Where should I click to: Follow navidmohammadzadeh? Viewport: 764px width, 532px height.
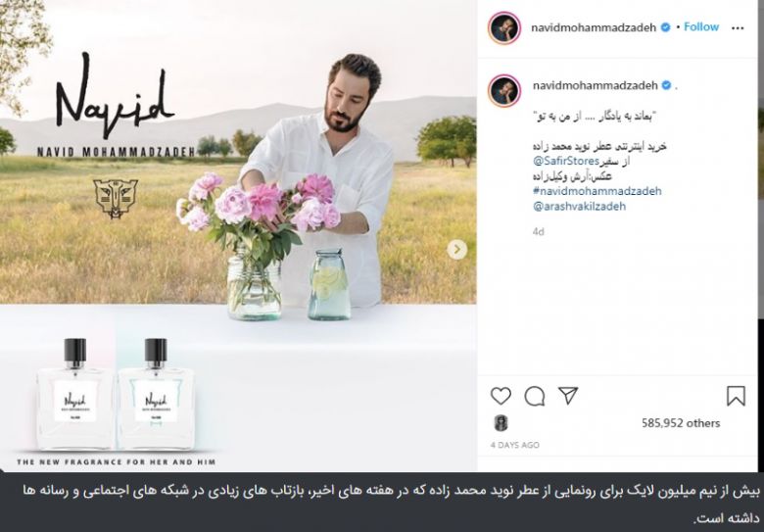tap(701, 26)
